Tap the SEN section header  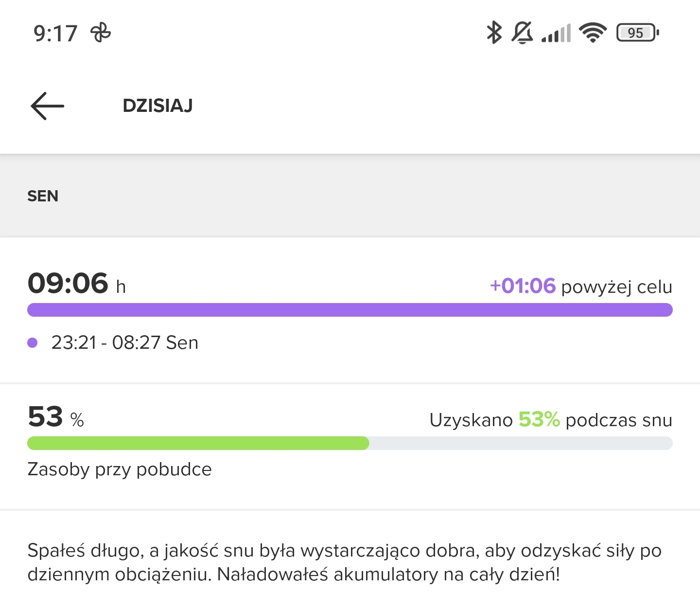[x=43, y=196]
